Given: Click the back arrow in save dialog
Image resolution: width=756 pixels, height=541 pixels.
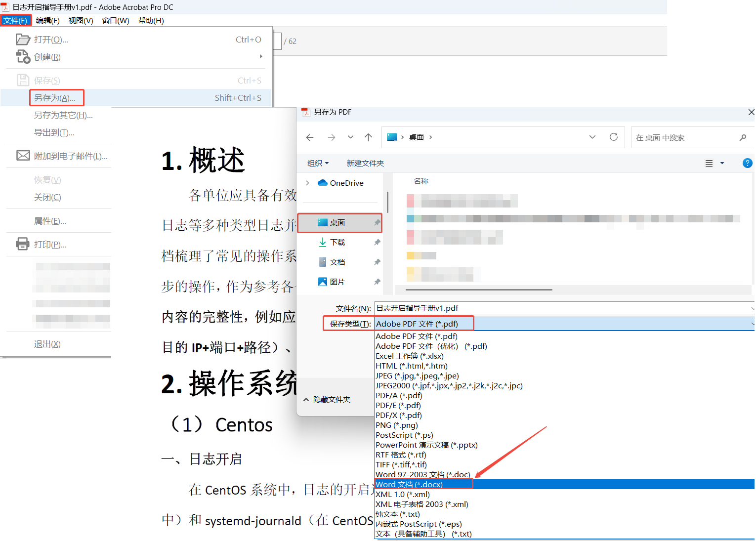Looking at the screenshot, I should click(x=310, y=137).
